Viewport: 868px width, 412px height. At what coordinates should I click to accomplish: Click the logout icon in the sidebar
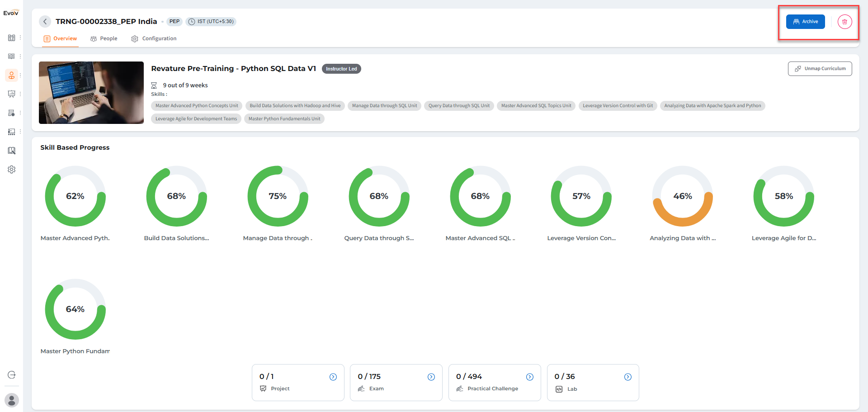click(x=12, y=375)
